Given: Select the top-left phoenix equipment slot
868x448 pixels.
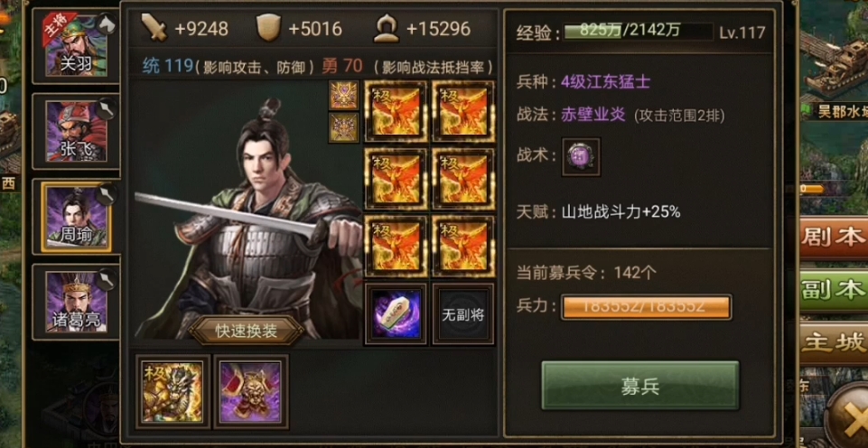Looking at the screenshot, I should (x=396, y=111).
